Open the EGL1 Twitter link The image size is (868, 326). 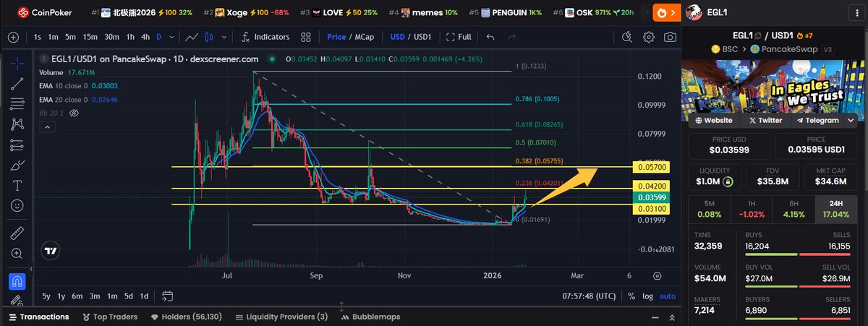click(765, 120)
